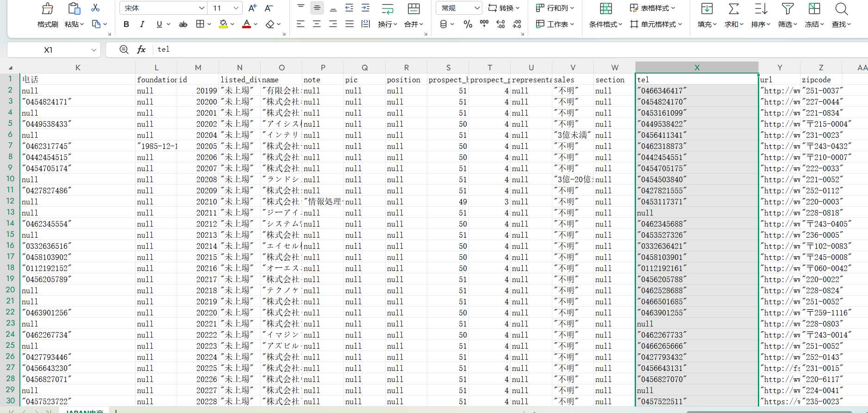Open the Rows and Columns (行和列) menu
This screenshot has height=413, width=868.
(x=555, y=8)
